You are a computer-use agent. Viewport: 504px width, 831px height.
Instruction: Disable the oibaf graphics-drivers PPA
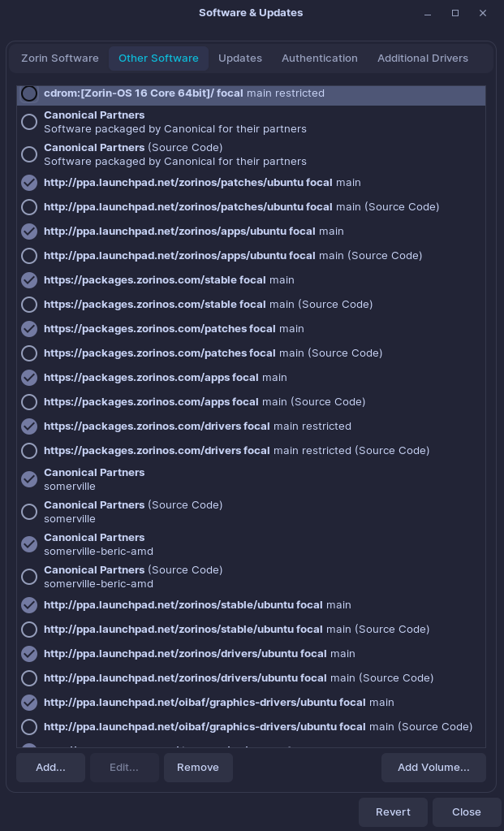(x=29, y=703)
